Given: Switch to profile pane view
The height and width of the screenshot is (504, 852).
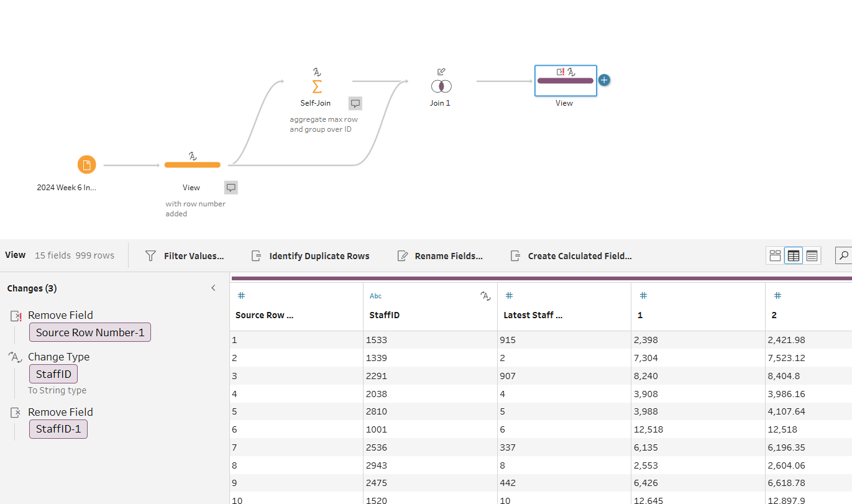Looking at the screenshot, I should [775, 255].
